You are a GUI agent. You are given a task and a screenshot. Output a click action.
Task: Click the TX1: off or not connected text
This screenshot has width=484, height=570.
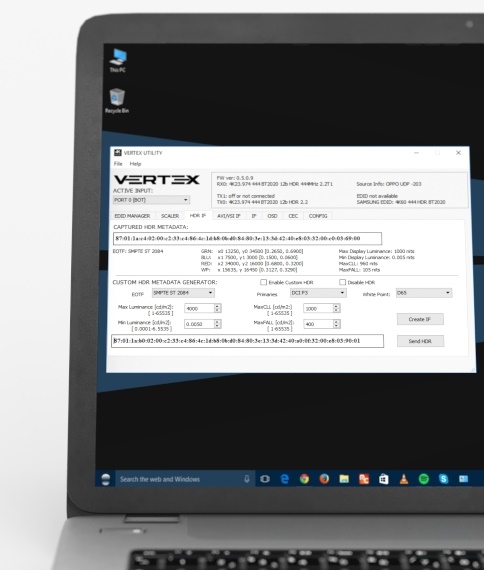pos(245,196)
